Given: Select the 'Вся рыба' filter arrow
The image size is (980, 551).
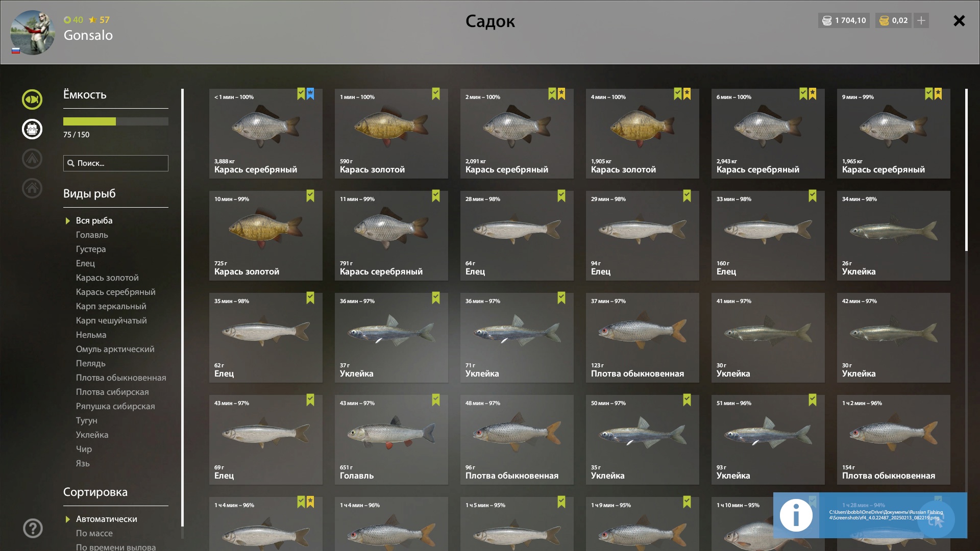Looking at the screenshot, I should click(67, 221).
